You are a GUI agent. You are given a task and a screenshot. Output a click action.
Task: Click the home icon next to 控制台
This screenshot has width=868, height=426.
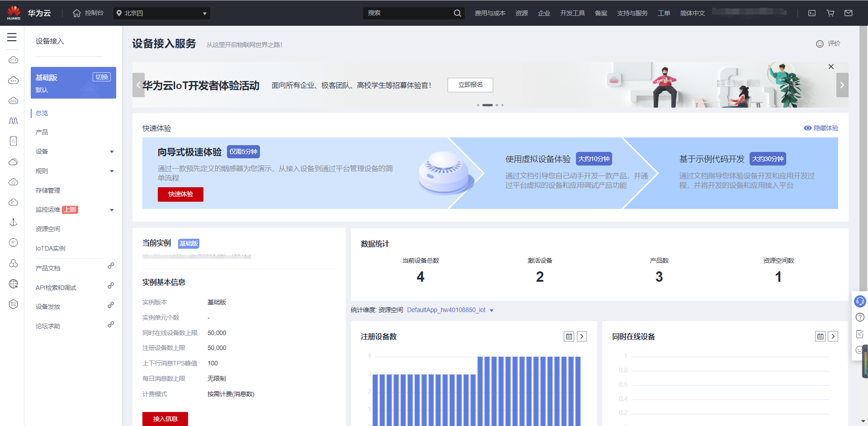tap(77, 13)
